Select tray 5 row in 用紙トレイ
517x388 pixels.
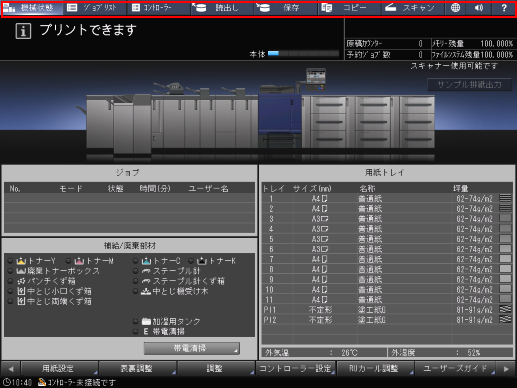[x=387, y=239]
